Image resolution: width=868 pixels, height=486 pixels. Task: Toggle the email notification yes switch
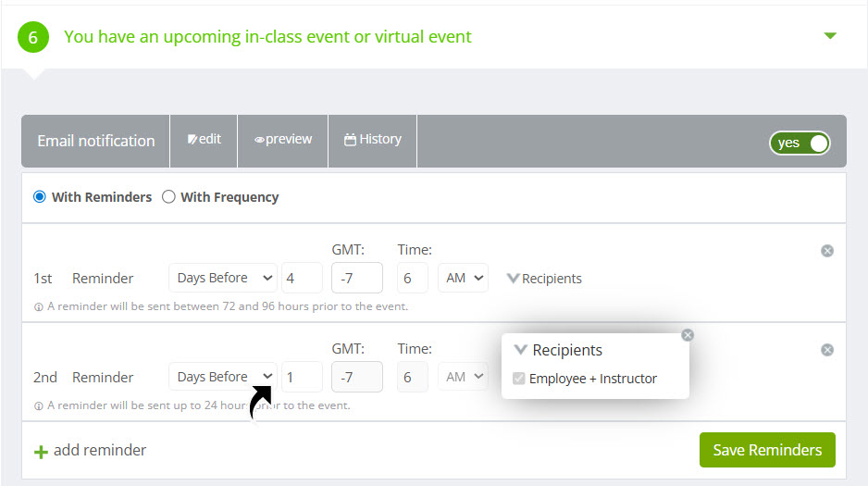[x=800, y=143]
